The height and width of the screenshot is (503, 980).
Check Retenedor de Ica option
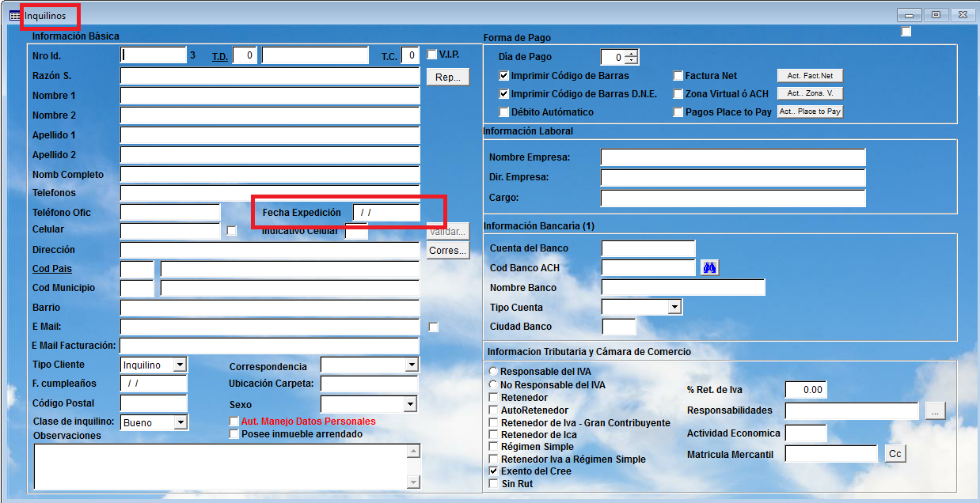tap(494, 435)
